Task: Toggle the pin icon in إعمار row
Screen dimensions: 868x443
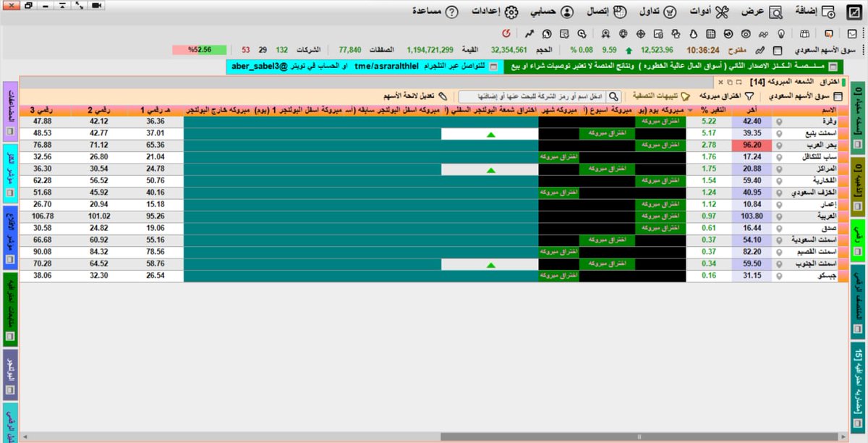Action: click(x=779, y=204)
